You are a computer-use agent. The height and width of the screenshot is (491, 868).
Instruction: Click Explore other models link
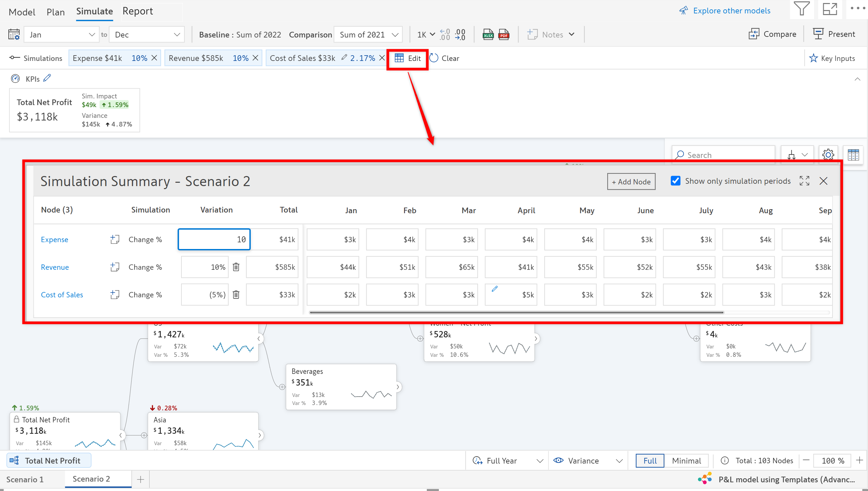(731, 10)
